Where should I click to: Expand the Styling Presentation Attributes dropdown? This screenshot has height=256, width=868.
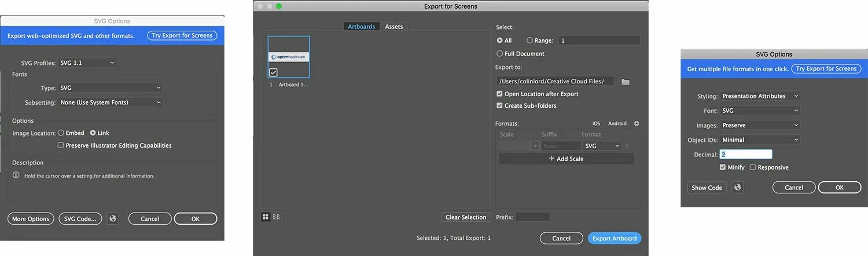(760, 96)
